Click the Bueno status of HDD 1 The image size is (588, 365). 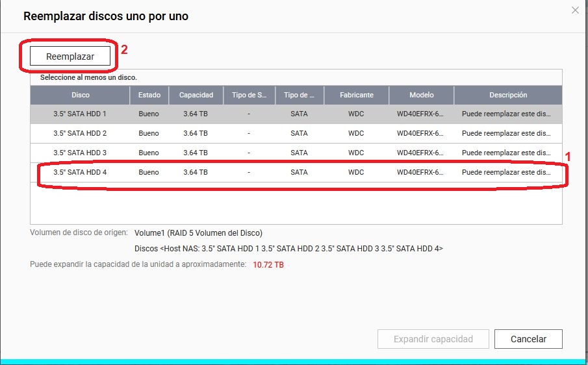(149, 114)
